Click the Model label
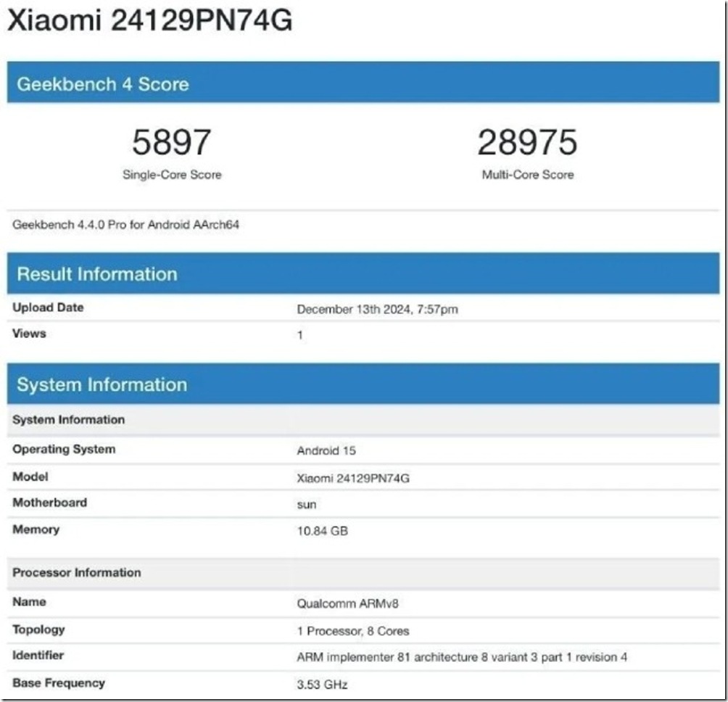 (30, 476)
